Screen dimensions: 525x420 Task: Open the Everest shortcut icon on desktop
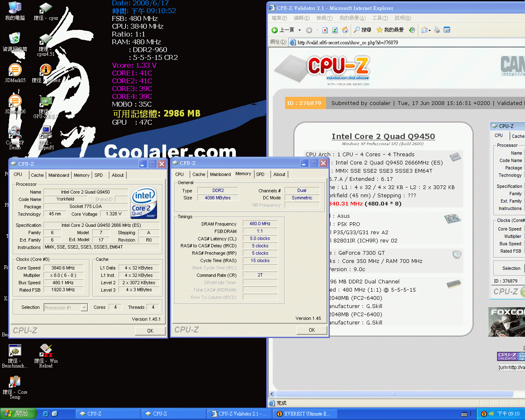[x=46, y=73]
